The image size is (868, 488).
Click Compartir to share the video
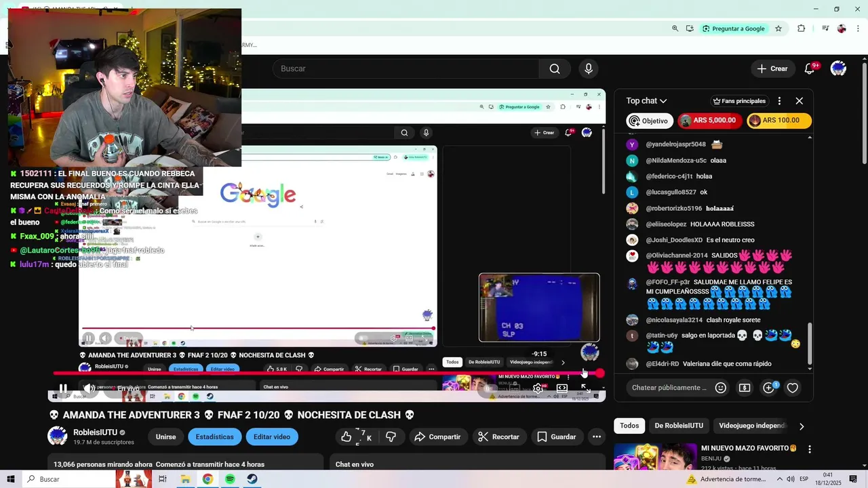coord(437,437)
